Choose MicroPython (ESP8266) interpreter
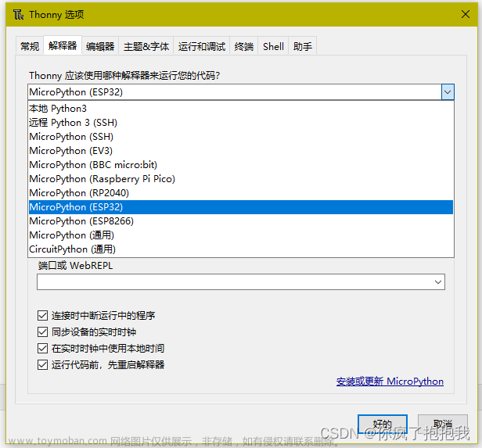 click(x=241, y=221)
